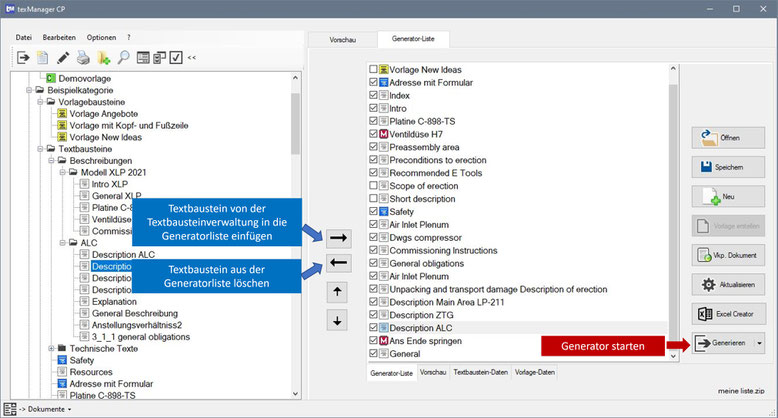778x418 pixels.
Task: Open the Datei menu
Action: [x=23, y=37]
